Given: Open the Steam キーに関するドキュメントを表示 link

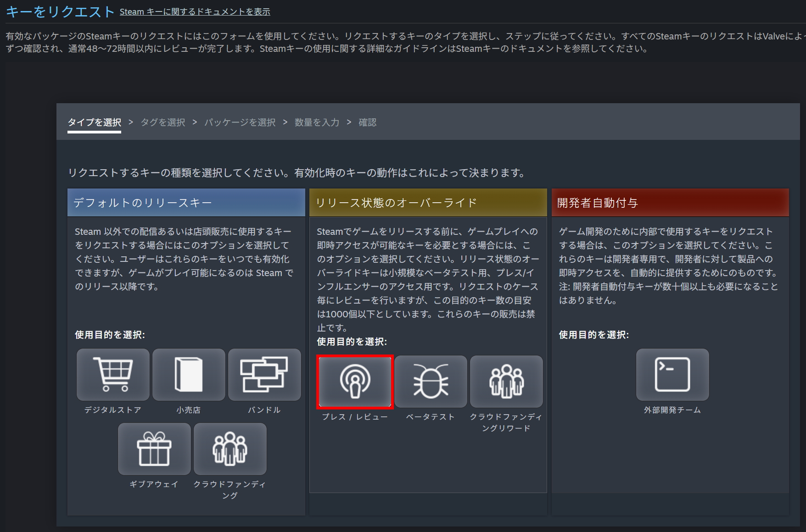Looking at the screenshot, I should click(x=195, y=12).
